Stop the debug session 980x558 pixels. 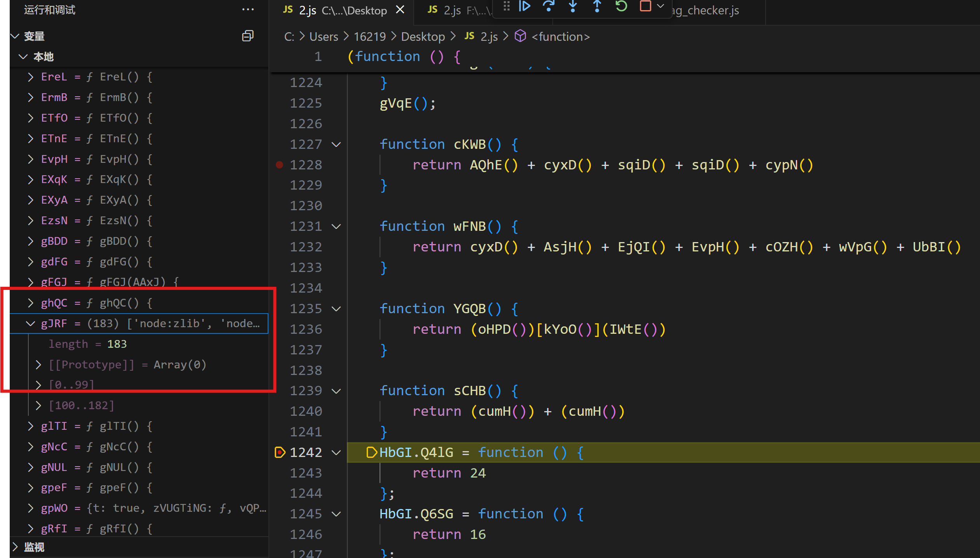point(645,6)
